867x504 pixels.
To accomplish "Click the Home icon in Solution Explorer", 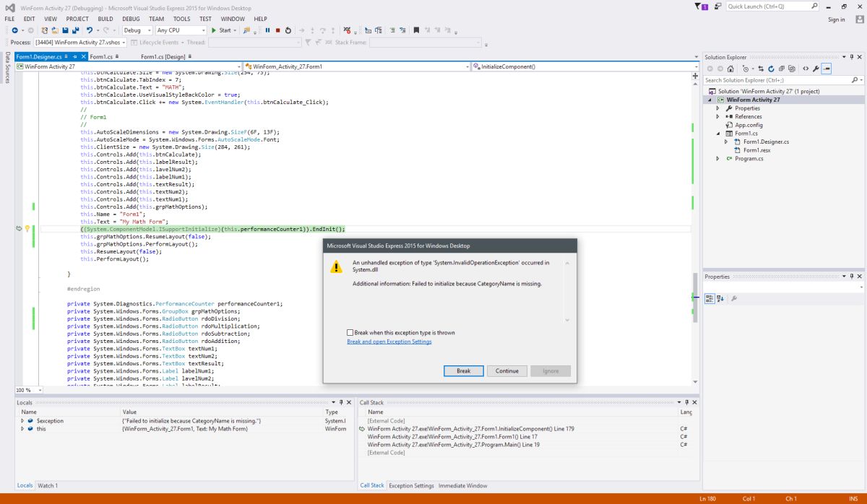I will pyautogui.click(x=730, y=69).
